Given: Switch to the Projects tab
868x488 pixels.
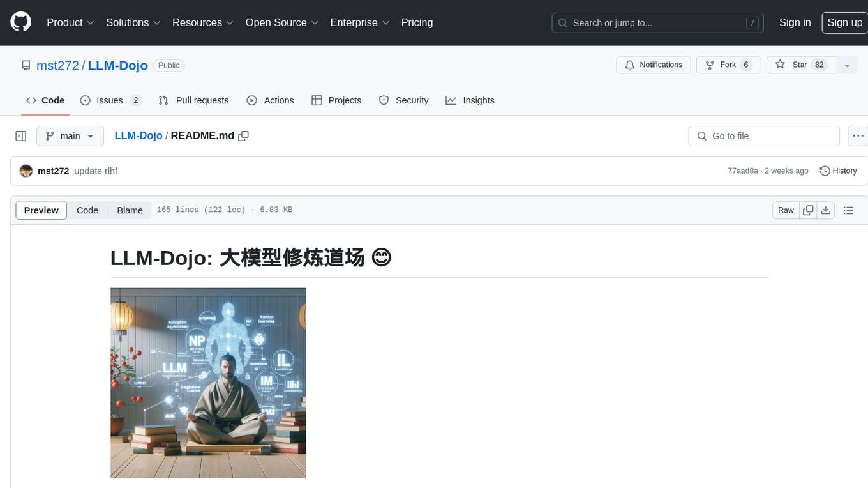Looking at the screenshot, I should coord(336,100).
